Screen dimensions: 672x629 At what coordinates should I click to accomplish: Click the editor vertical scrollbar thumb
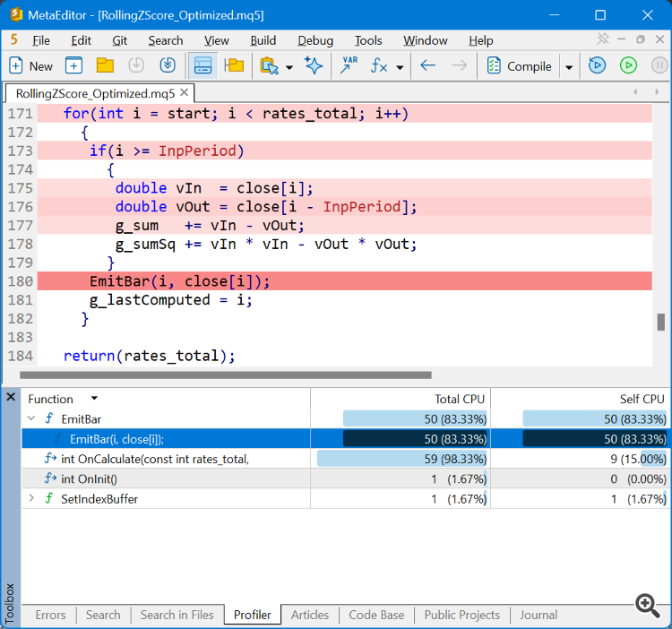(x=661, y=323)
